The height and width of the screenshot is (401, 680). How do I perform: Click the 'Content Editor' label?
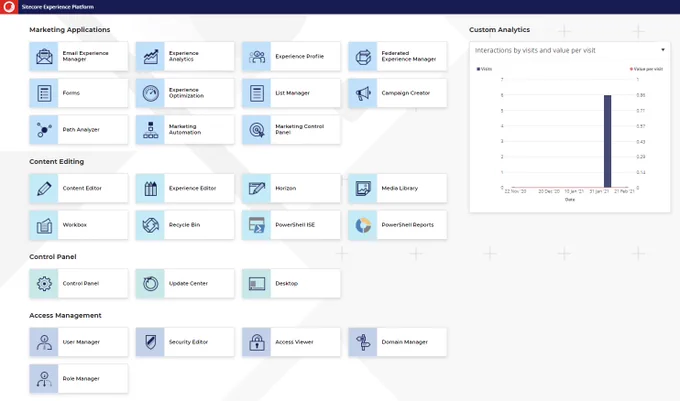[x=82, y=188]
